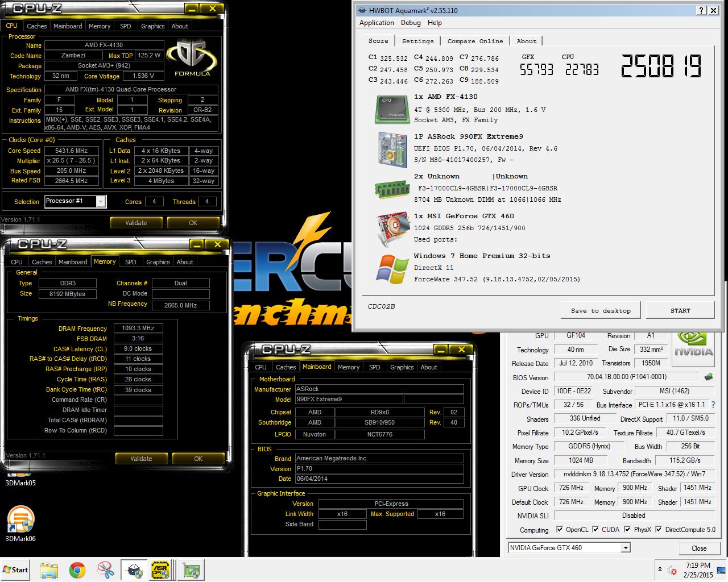Viewport: 728px width, 582px height.
Task: Open the Windows Start menu
Action: [x=15, y=570]
